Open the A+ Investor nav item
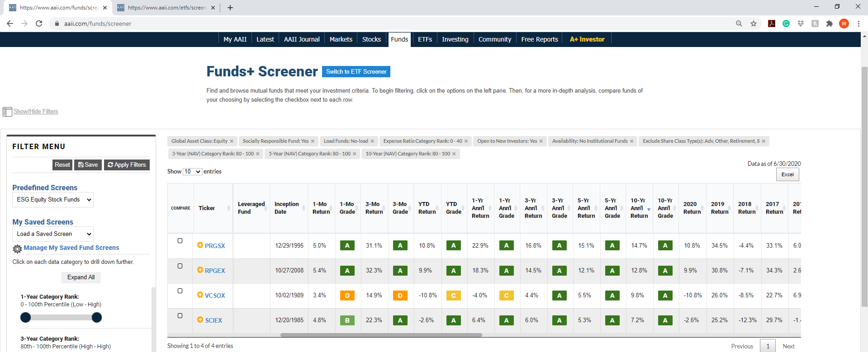Image resolution: width=868 pixels, height=352 pixels. pyautogui.click(x=587, y=39)
